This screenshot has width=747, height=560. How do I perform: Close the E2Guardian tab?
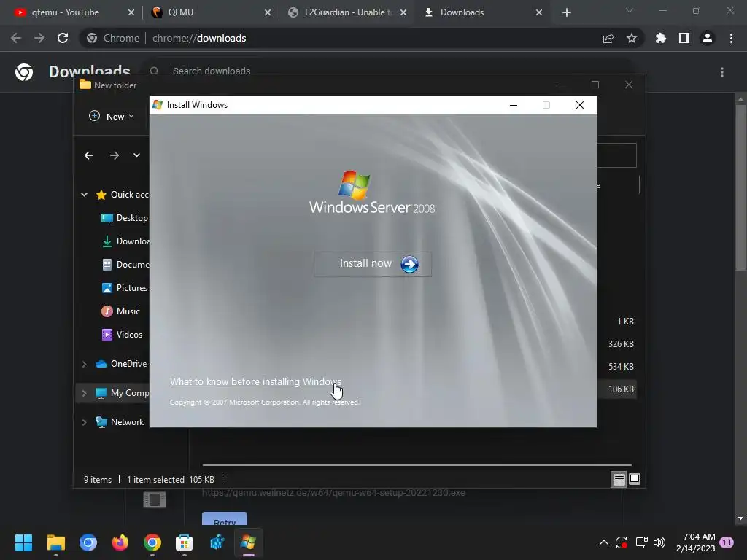(403, 12)
